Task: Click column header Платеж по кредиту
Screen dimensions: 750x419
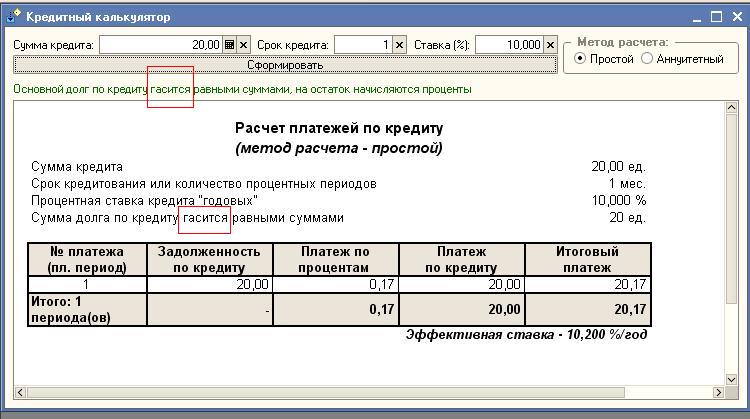Action: tap(462, 259)
